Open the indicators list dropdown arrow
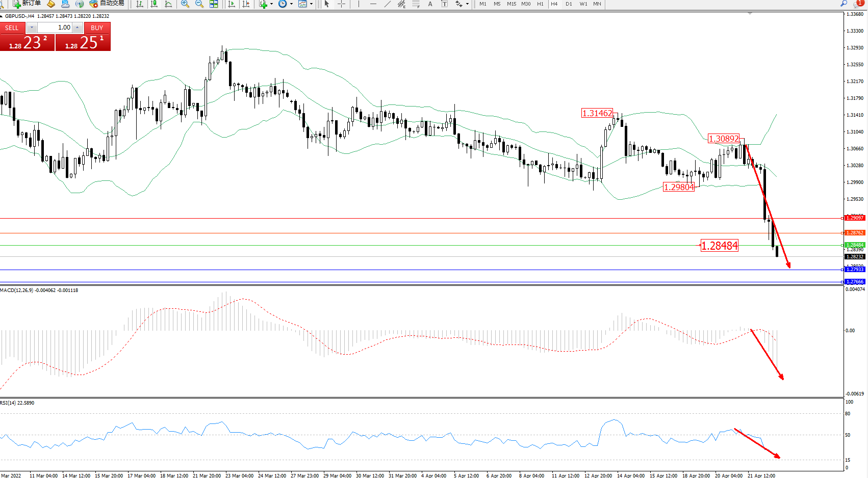 (x=271, y=4)
